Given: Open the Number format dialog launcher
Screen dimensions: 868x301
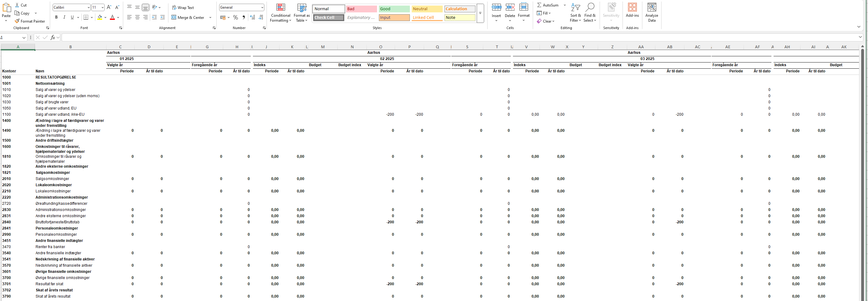Looking at the screenshot, I should [x=264, y=28].
